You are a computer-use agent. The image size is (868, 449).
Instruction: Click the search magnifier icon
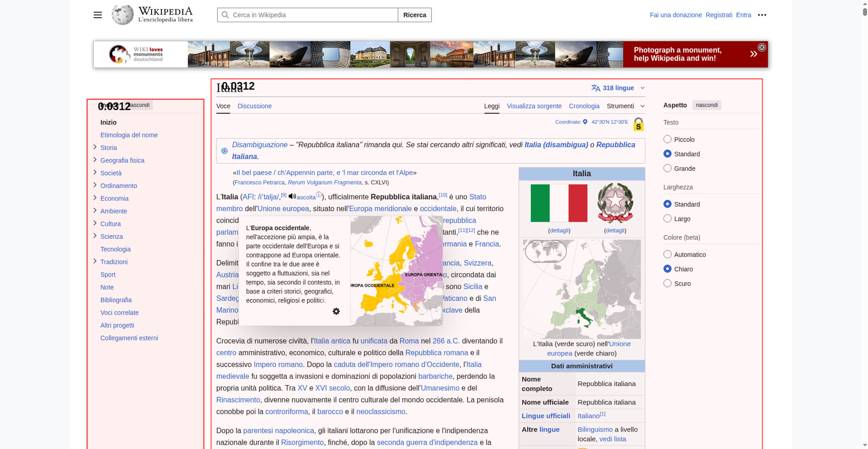tap(225, 15)
